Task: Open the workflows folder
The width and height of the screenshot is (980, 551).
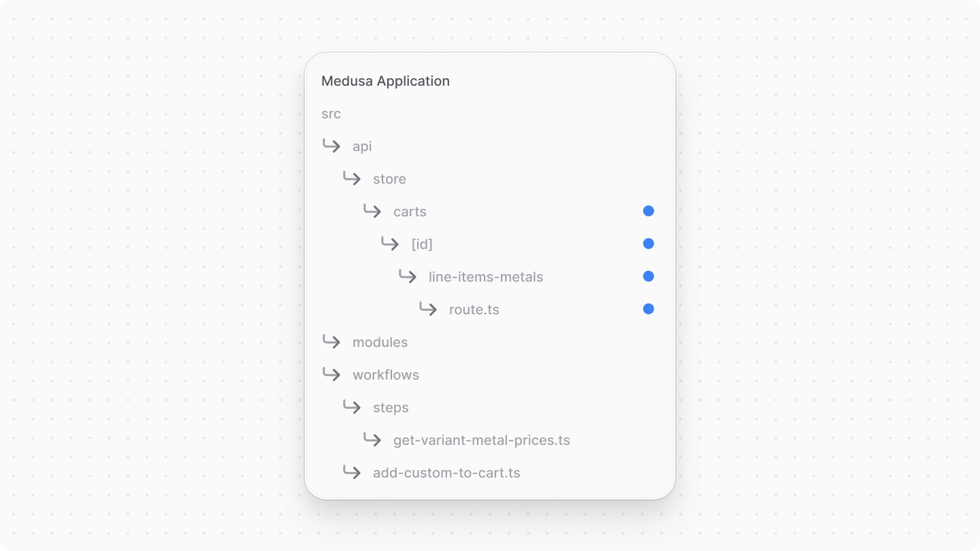Action: [x=386, y=375]
